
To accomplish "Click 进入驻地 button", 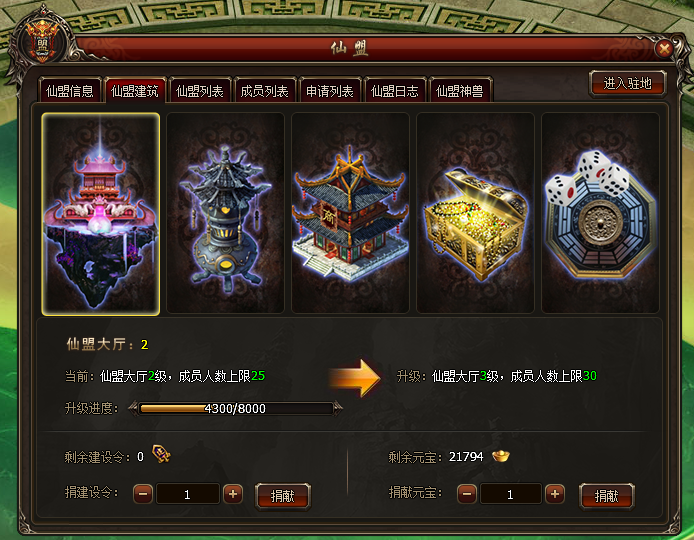I will tap(628, 83).
